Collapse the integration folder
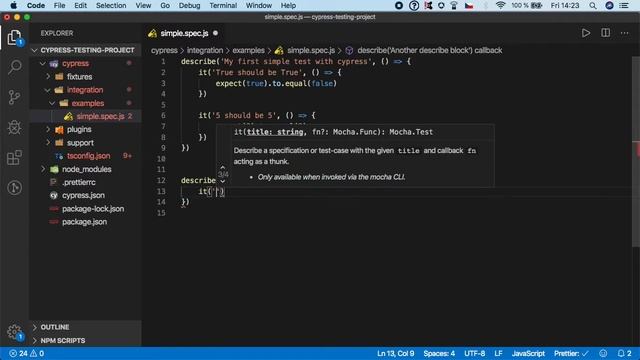This screenshot has width=640, height=360. [47, 90]
